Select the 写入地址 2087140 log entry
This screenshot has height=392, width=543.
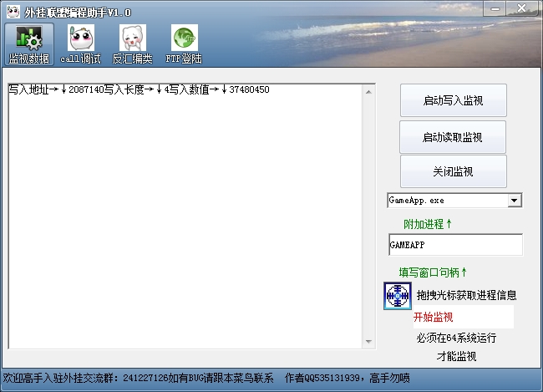click(139, 89)
